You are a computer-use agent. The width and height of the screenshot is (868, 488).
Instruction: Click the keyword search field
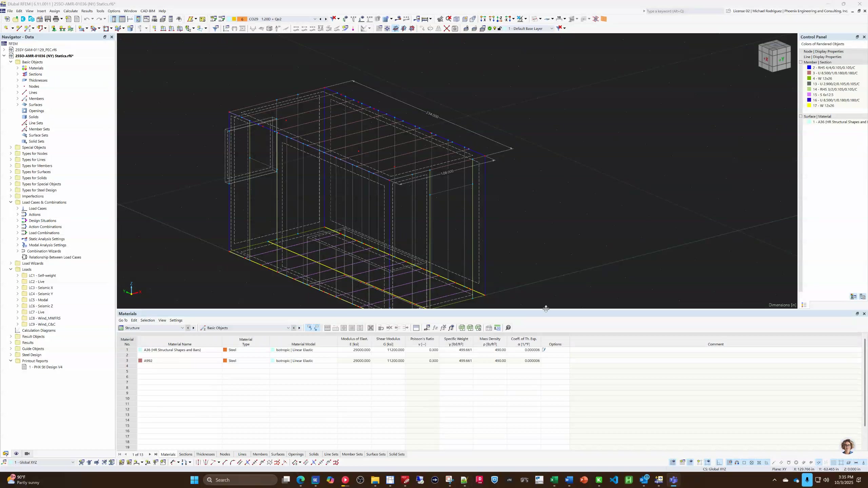(x=684, y=11)
